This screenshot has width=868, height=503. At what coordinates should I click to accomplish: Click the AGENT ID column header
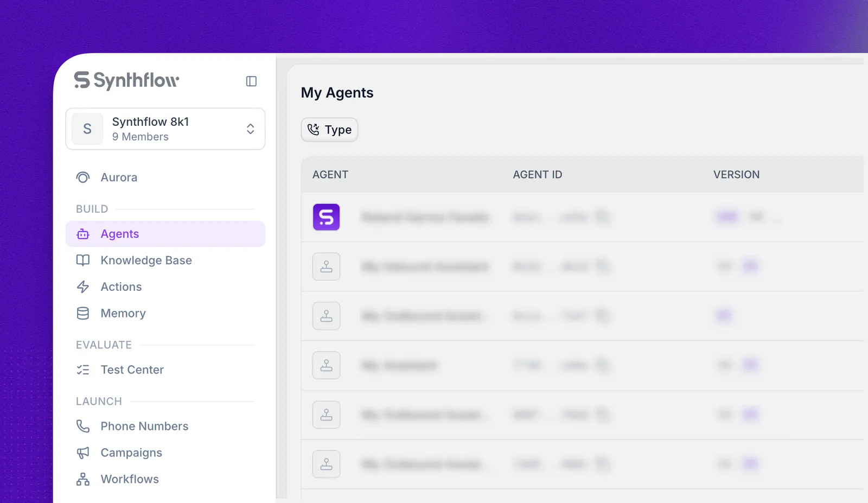tap(538, 175)
